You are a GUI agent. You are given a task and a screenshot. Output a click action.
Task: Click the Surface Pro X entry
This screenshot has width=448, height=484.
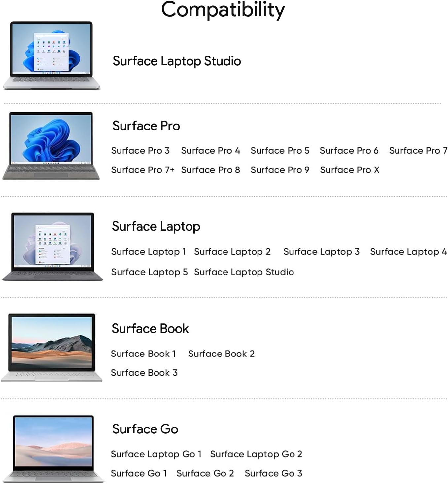(349, 170)
